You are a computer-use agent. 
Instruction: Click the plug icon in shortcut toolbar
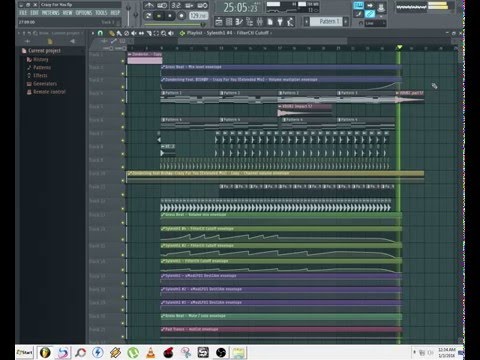point(280,22)
